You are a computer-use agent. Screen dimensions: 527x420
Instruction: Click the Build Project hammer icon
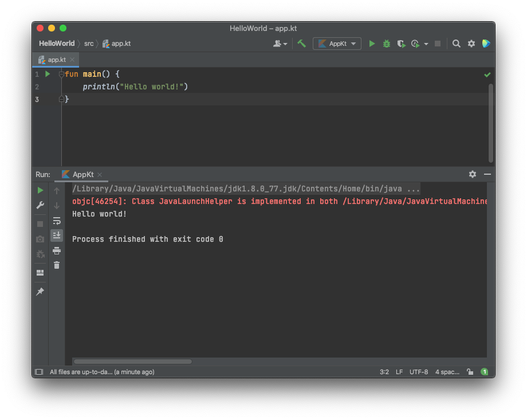[x=301, y=44]
